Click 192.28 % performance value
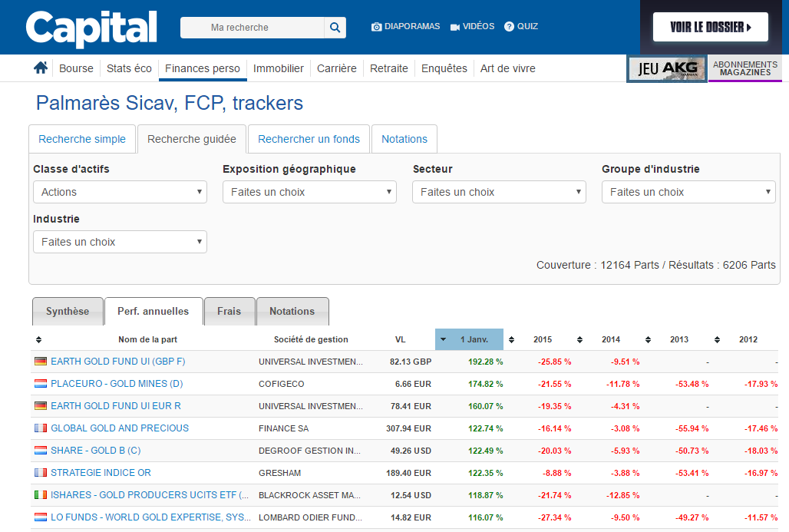This screenshot has width=789, height=532. pos(486,362)
